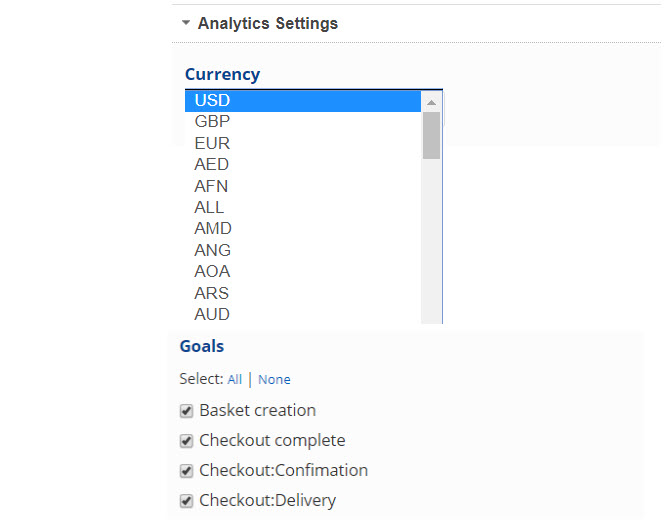Select AMD currency option
Viewport: 671px width, 520px height.
click(x=213, y=228)
